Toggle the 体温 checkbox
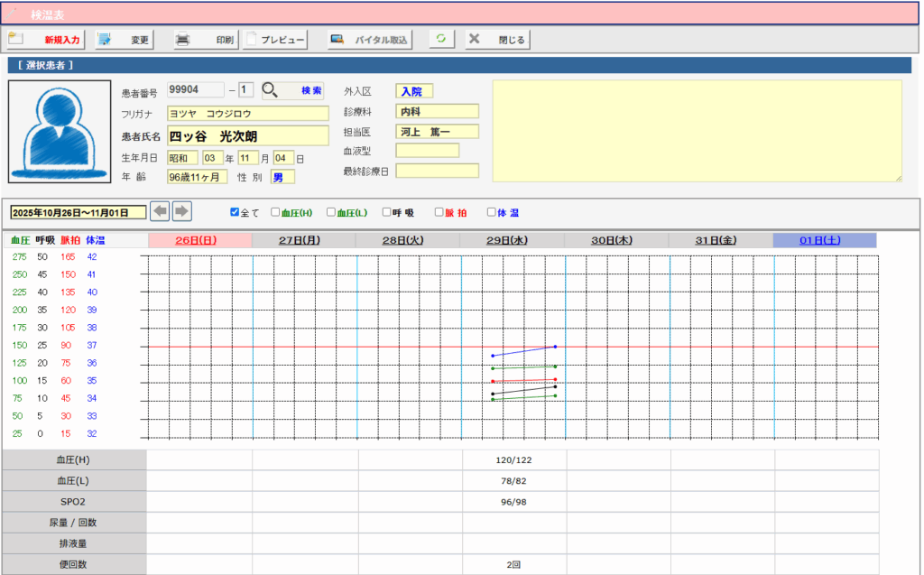The height and width of the screenshot is (575, 924). (x=492, y=213)
